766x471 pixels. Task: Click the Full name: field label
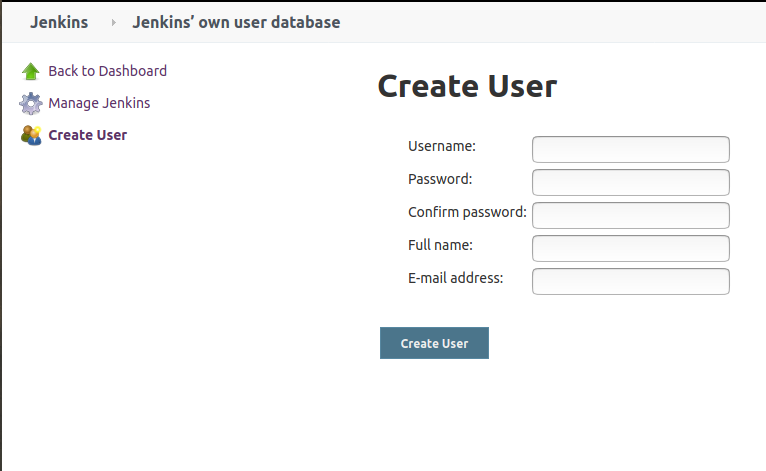click(x=440, y=245)
